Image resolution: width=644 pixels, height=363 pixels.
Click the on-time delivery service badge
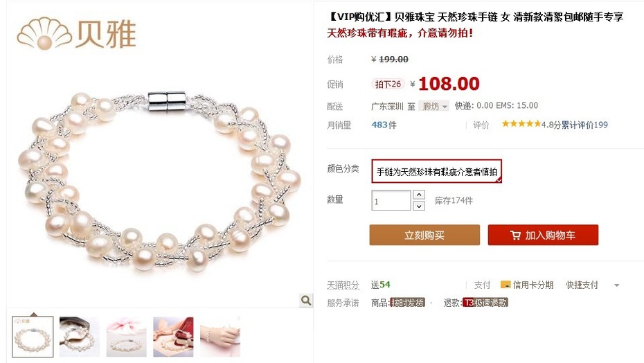click(407, 303)
